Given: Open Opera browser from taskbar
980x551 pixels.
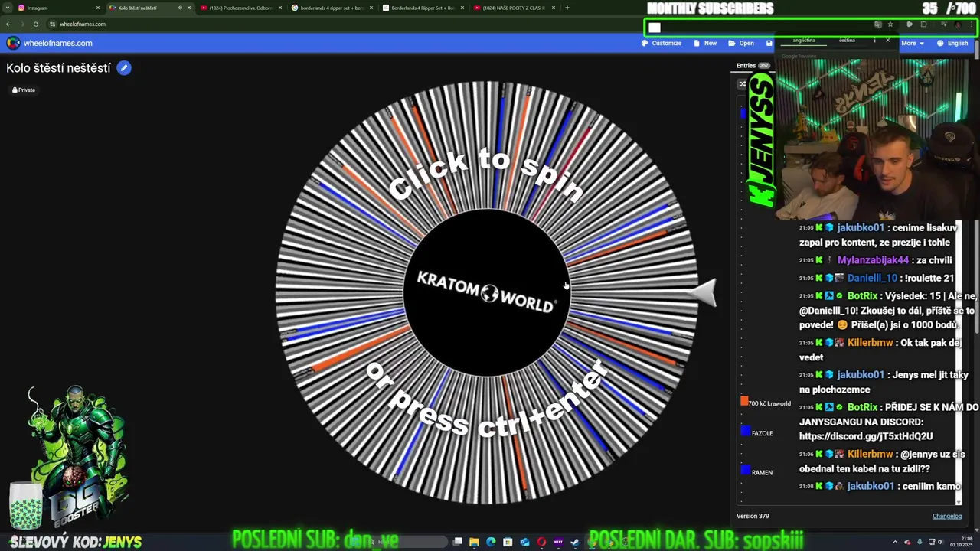Looking at the screenshot, I should click(541, 542).
